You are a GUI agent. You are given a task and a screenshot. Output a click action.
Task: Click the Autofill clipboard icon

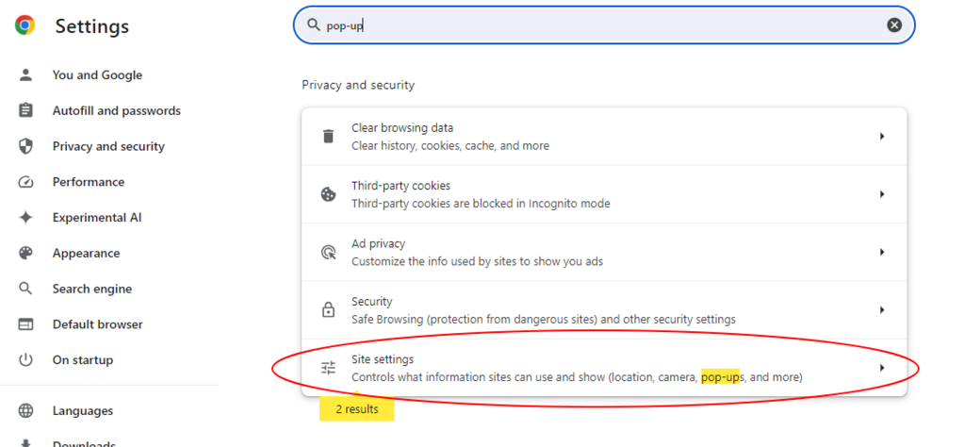click(x=26, y=110)
